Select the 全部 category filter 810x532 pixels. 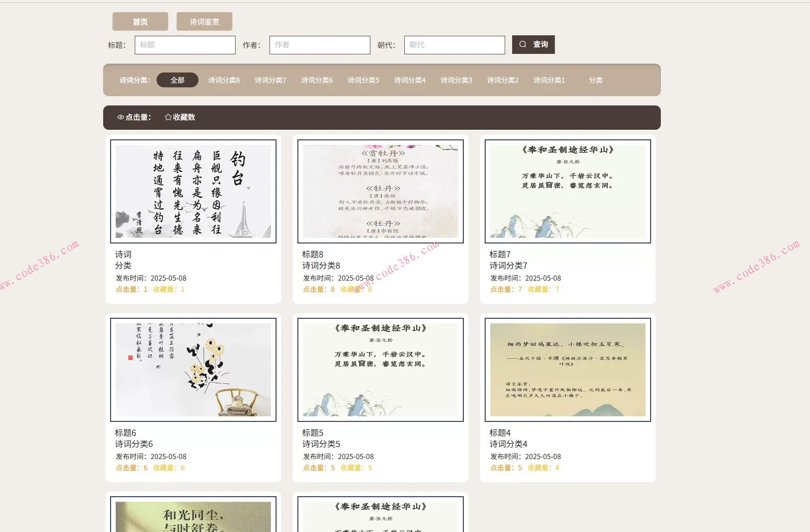178,80
